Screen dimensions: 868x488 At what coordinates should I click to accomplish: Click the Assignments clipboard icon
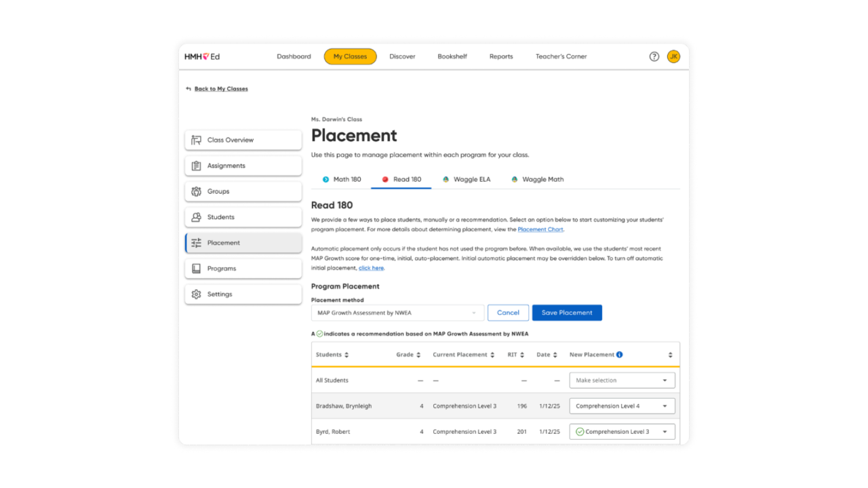[196, 166]
